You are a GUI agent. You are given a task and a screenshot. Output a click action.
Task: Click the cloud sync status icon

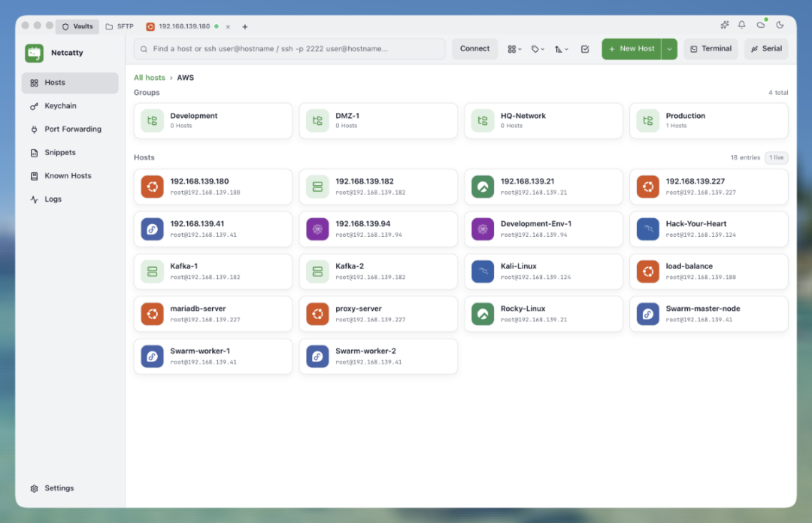(x=761, y=25)
